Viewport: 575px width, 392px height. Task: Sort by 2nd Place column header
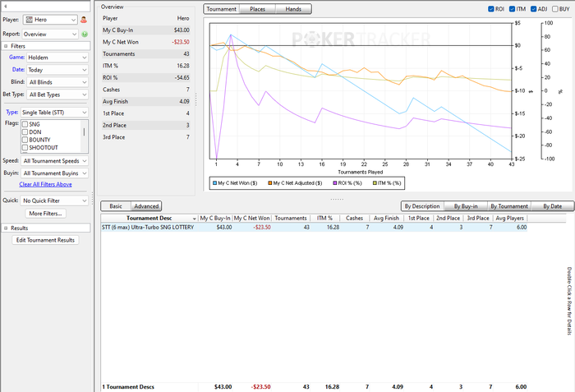448,218
